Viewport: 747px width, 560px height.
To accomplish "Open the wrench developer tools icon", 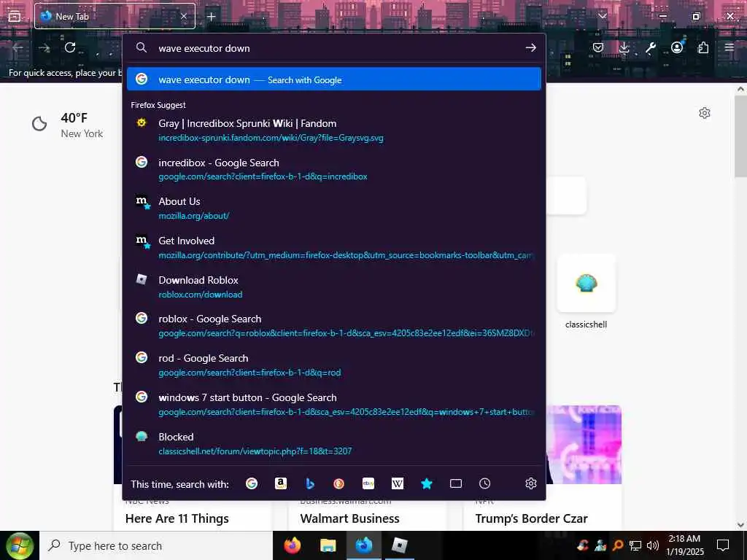I will (650, 47).
